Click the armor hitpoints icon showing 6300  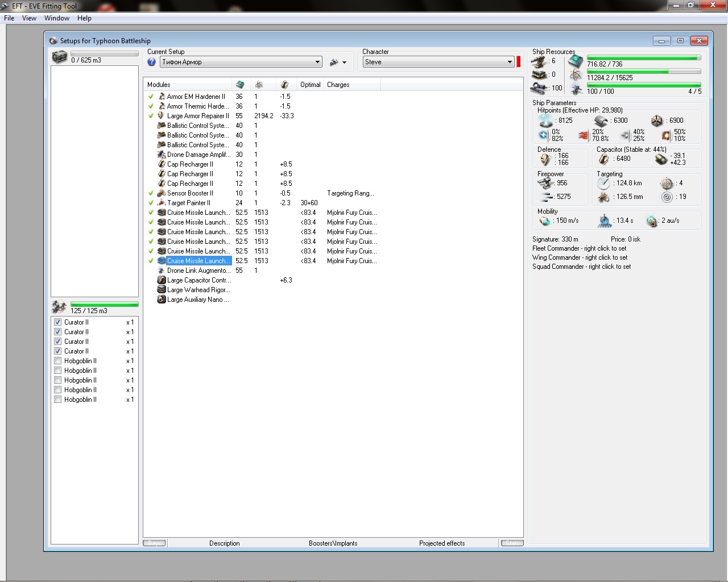click(601, 120)
